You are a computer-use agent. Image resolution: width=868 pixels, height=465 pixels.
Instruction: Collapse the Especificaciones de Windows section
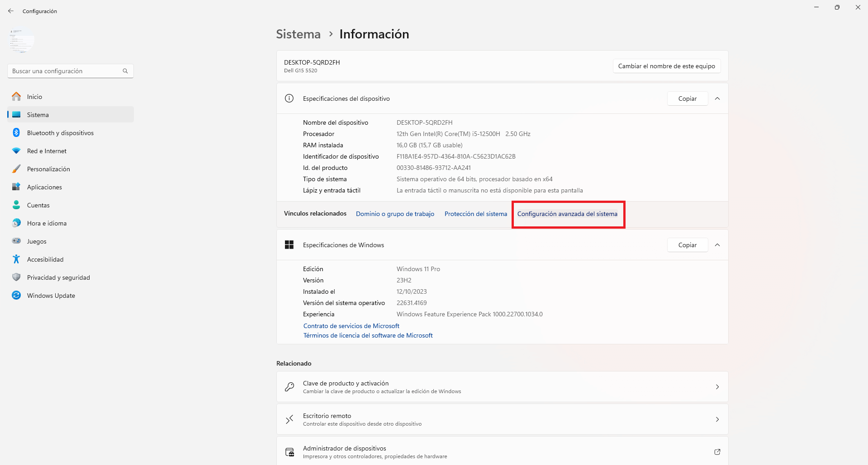tap(717, 245)
